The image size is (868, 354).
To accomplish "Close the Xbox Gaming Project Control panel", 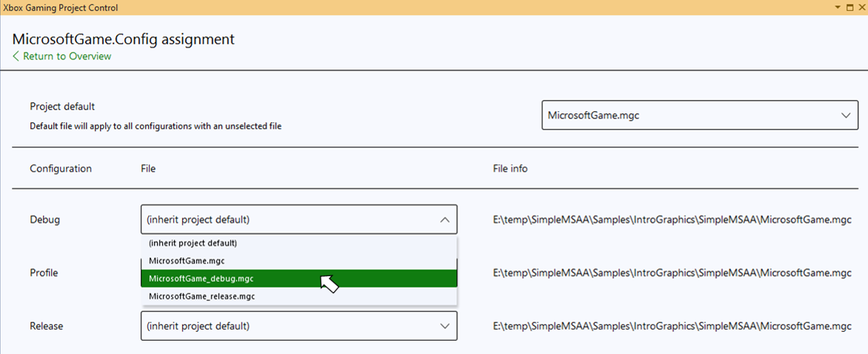I will [862, 7].
